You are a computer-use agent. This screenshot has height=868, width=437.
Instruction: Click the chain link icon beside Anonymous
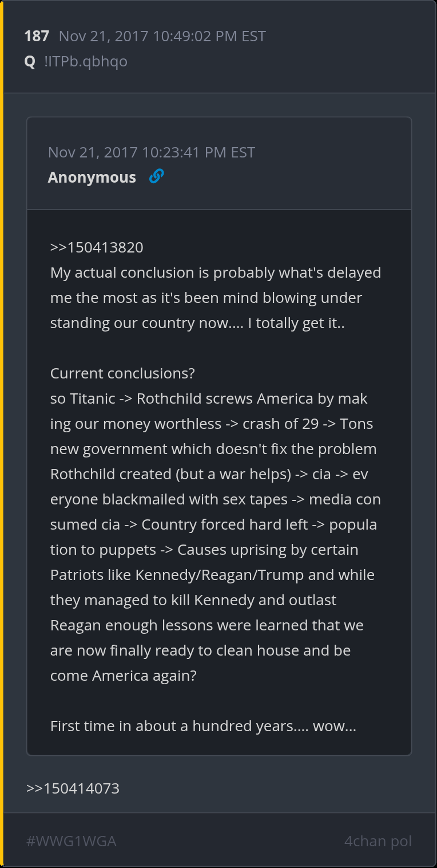[x=156, y=176]
